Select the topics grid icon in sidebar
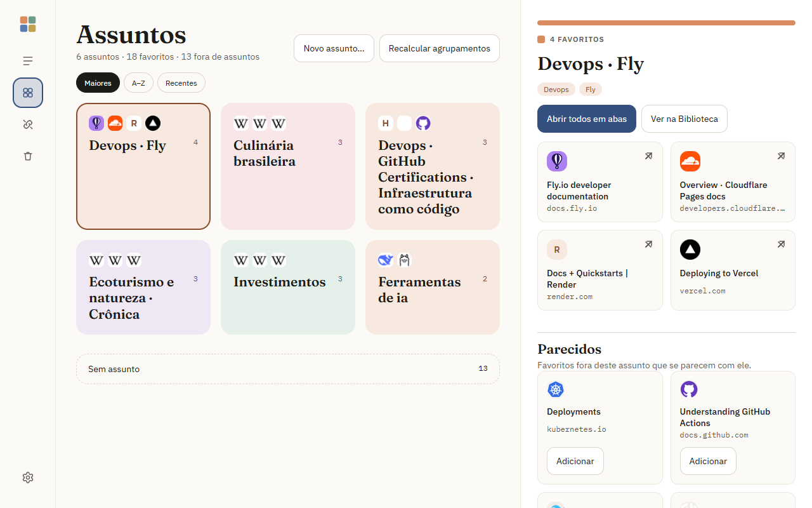Screen dimensions: 812x508 click(28, 93)
